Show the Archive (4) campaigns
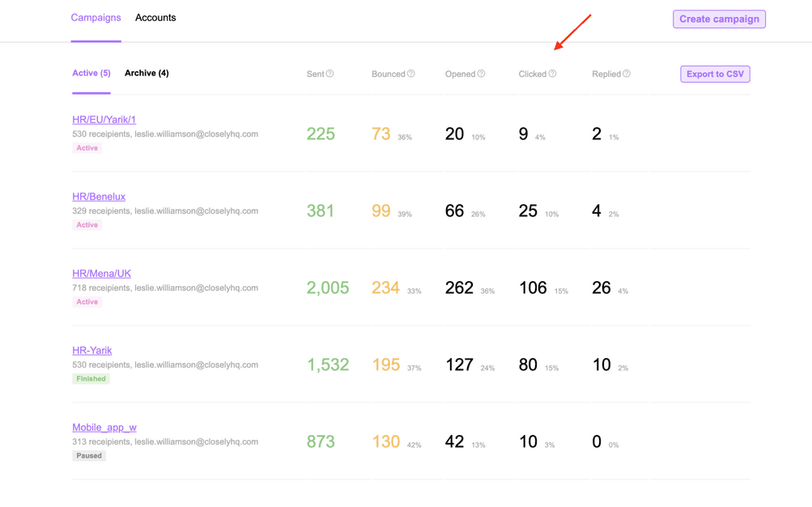The height and width of the screenshot is (507, 812). point(147,73)
